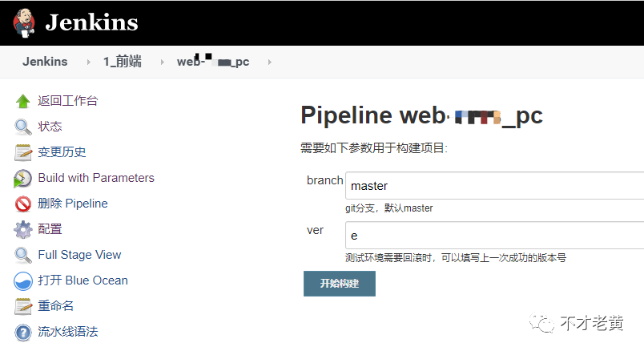Click the ver parameter label
Image resolution: width=644 pixels, height=351 pixels.
coord(315,230)
